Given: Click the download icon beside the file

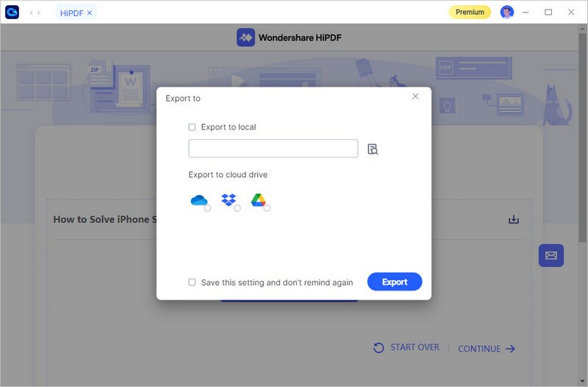Looking at the screenshot, I should (514, 219).
